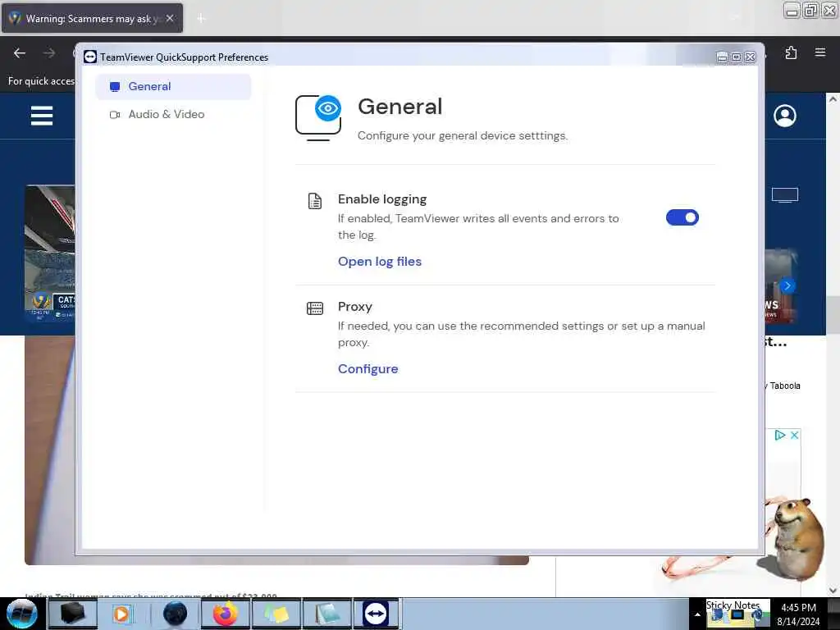840x630 pixels.
Task: Open Firefox from the taskbar
Action: (x=225, y=614)
